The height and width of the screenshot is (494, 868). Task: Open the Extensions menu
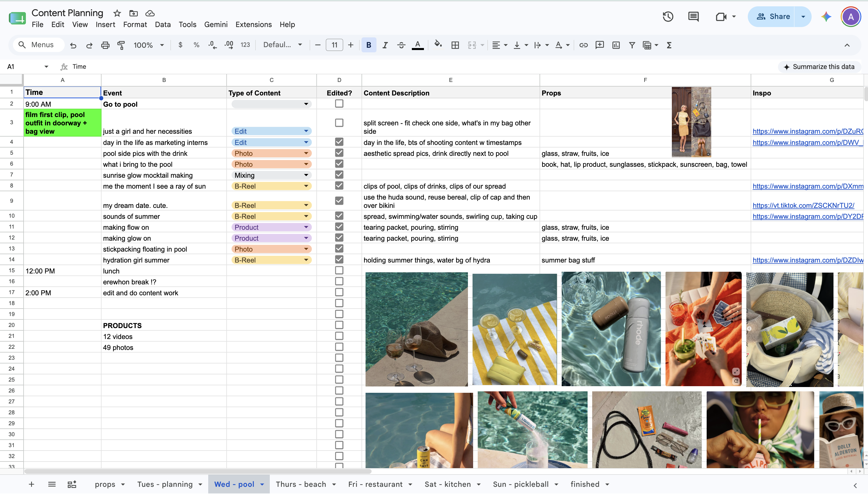pos(253,24)
